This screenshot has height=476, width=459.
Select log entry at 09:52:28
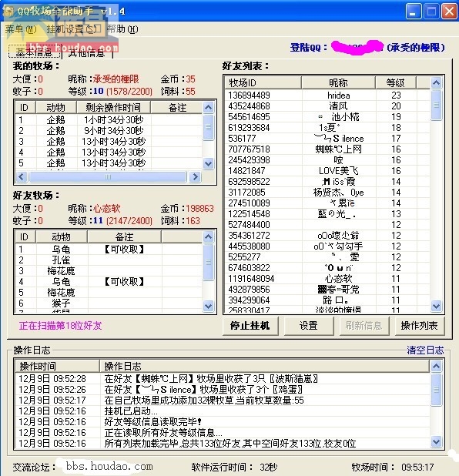(223, 378)
